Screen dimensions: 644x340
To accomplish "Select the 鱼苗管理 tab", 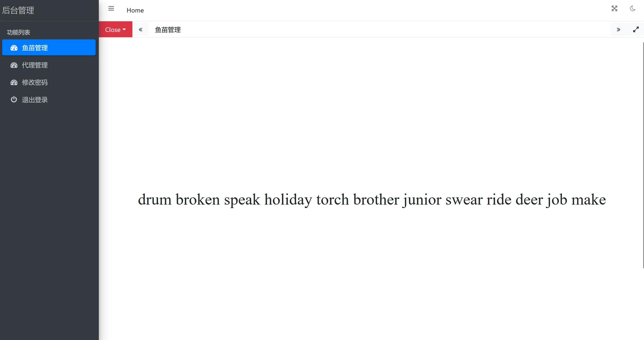I will (168, 30).
